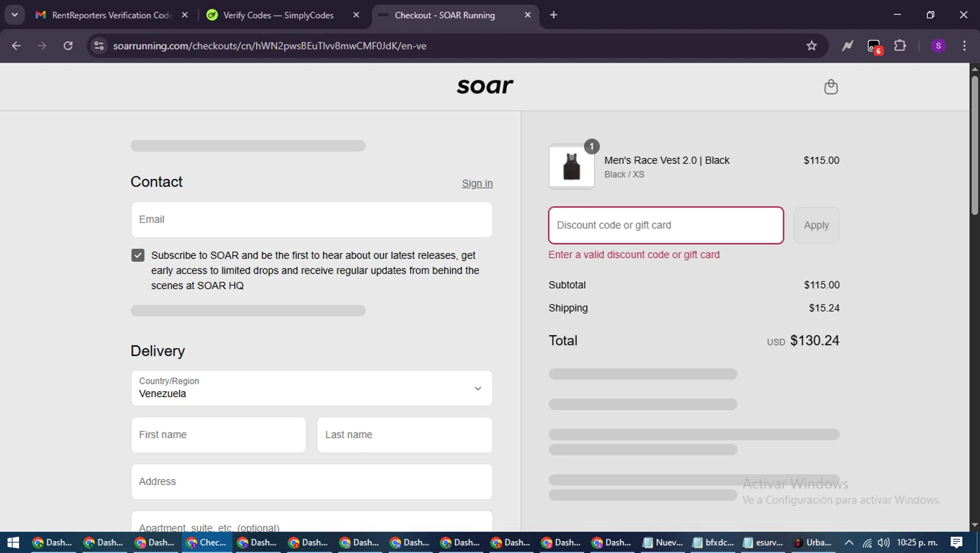Open a new browser tab
Viewport: 980px width, 553px height.
(x=553, y=15)
